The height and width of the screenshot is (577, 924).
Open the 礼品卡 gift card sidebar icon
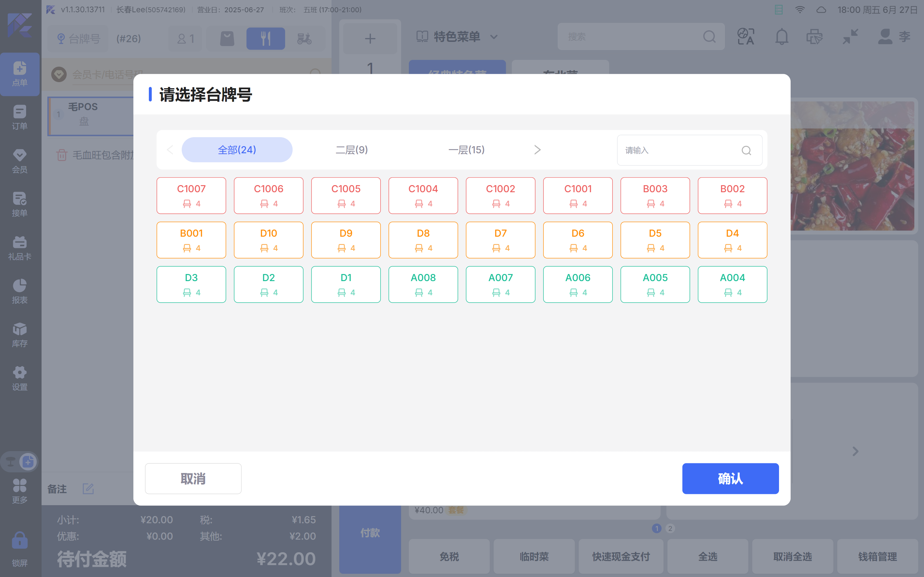tap(20, 248)
